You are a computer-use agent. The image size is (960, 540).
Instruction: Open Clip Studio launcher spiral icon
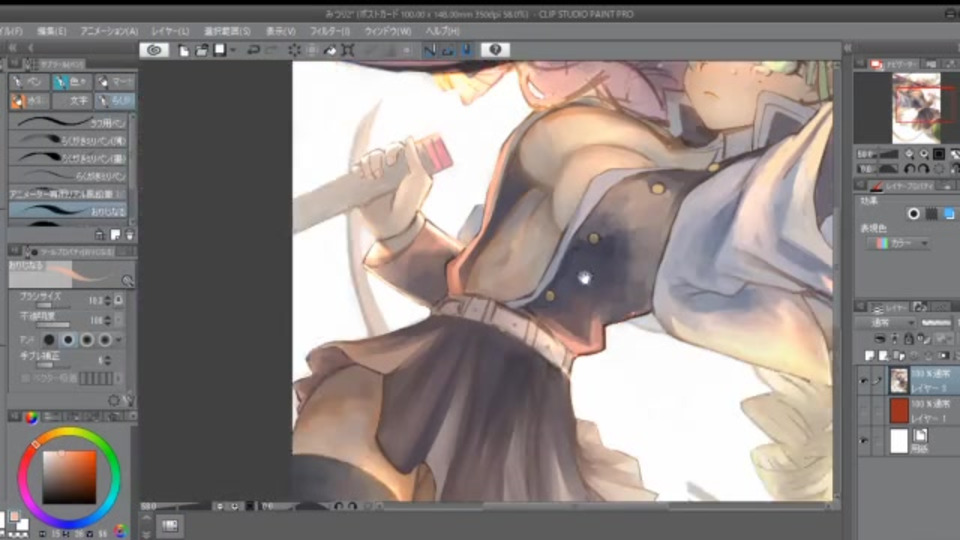(154, 50)
